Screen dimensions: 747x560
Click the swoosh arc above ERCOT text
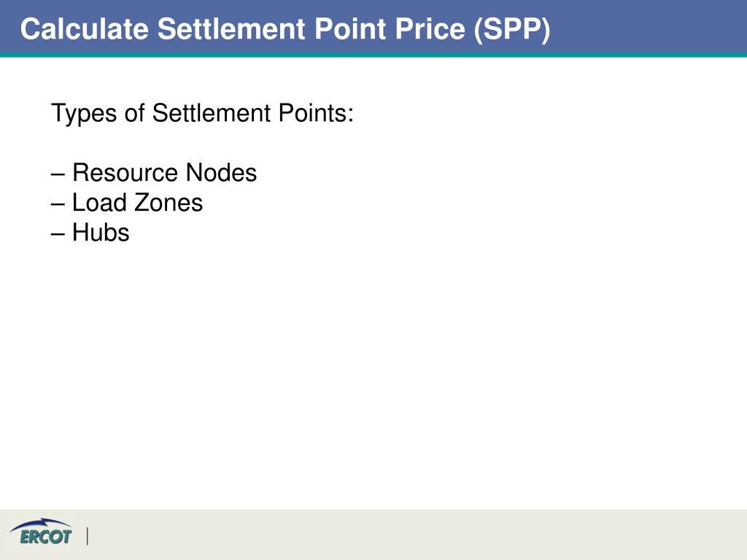click(41, 524)
